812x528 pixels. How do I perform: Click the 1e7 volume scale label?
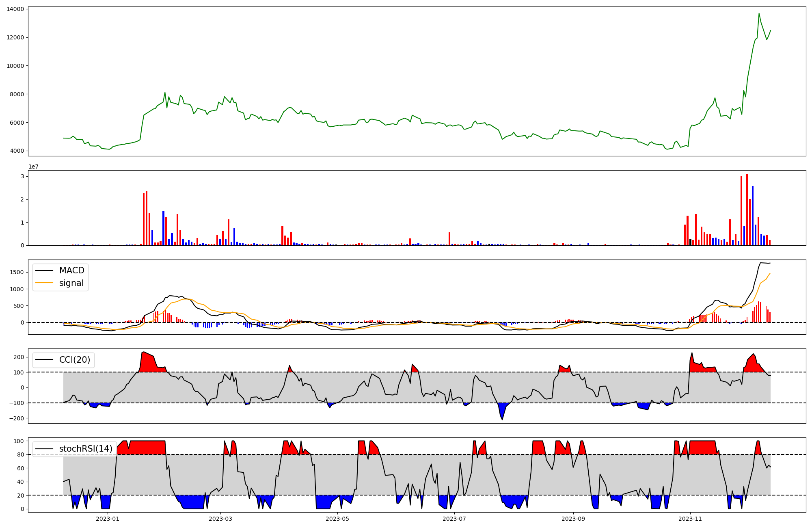tap(33, 167)
